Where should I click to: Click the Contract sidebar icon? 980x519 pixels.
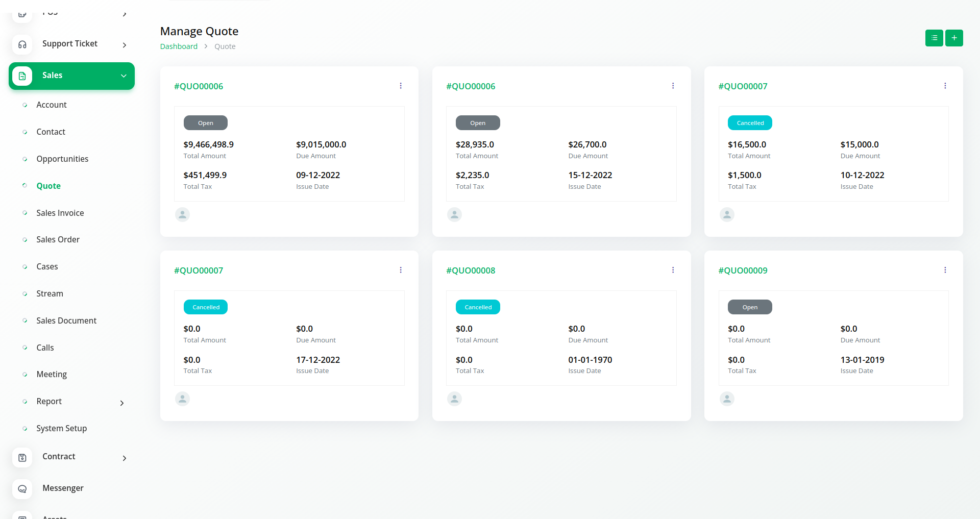tap(22, 458)
